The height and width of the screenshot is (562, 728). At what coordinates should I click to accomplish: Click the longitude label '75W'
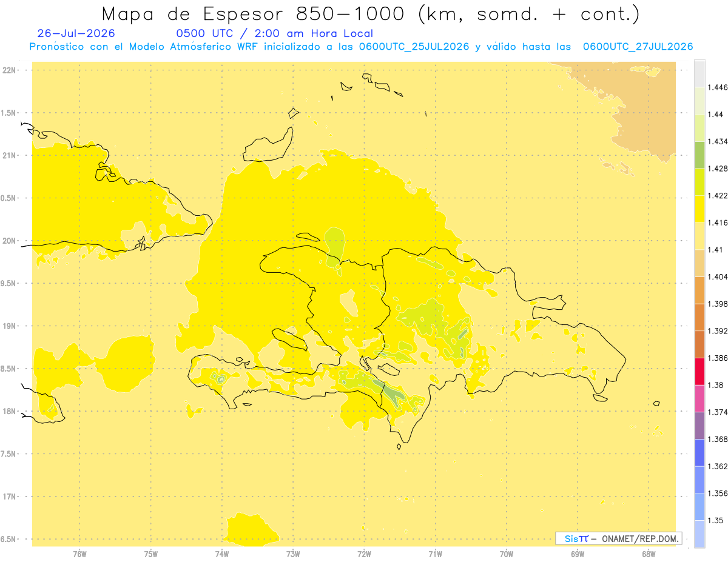[150, 554]
